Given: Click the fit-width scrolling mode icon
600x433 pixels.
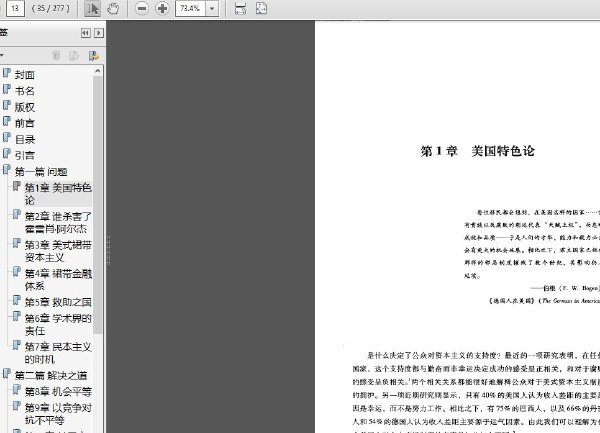Looking at the screenshot, I should click(239, 9).
